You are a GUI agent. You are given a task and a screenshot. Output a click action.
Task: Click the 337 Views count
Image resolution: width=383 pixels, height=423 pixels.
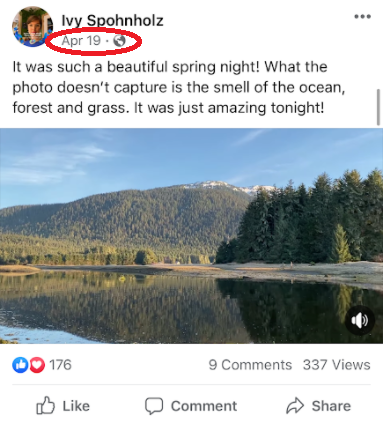pos(336,365)
